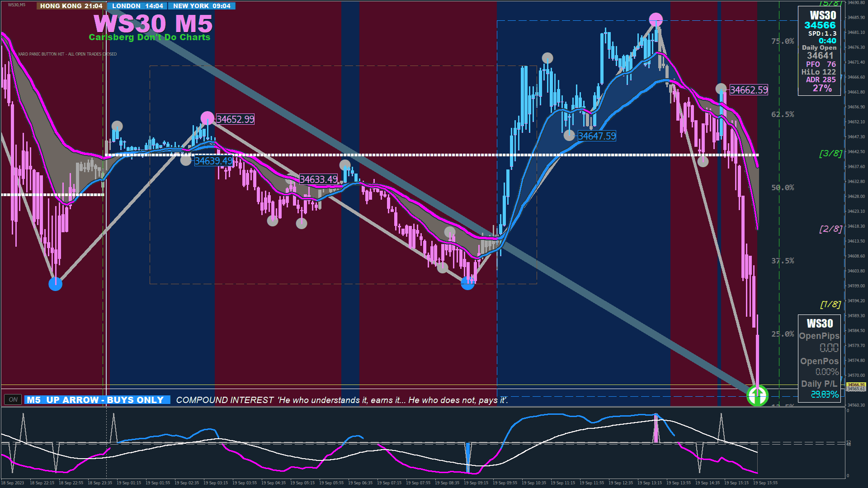Click the 34662.59 price label
The height and width of the screenshot is (488, 868).
click(749, 90)
